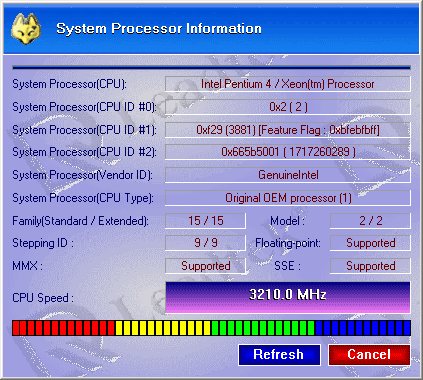
Task: Click the Stepping ID : label
Action: 43,243
